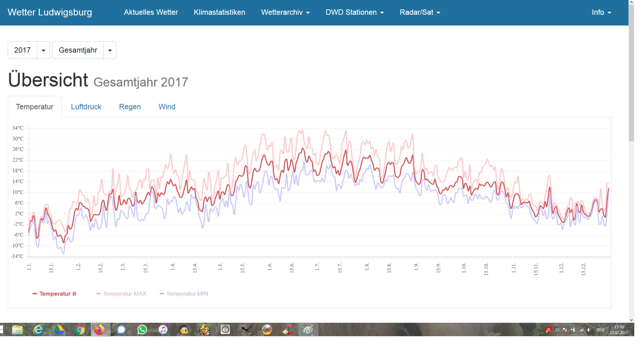This screenshot has width=644, height=362.
Task: Toggle Temperatur Ø series in legend
Action: click(55, 294)
